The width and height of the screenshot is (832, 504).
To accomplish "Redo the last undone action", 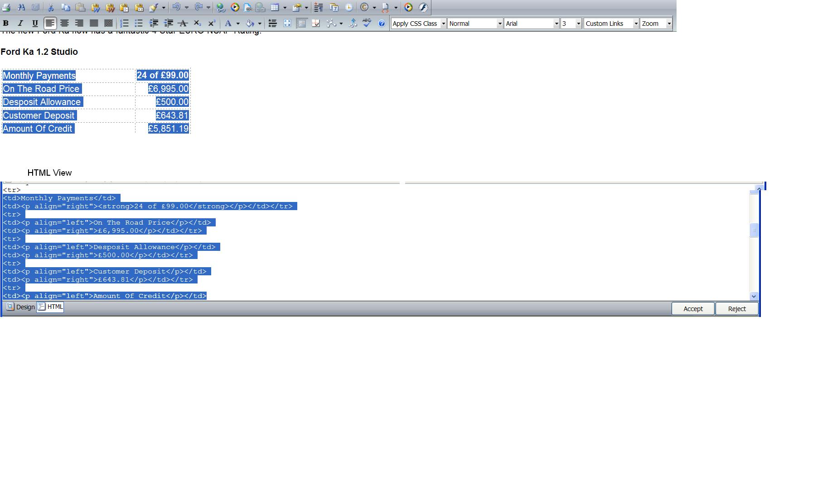I will 198,7.
